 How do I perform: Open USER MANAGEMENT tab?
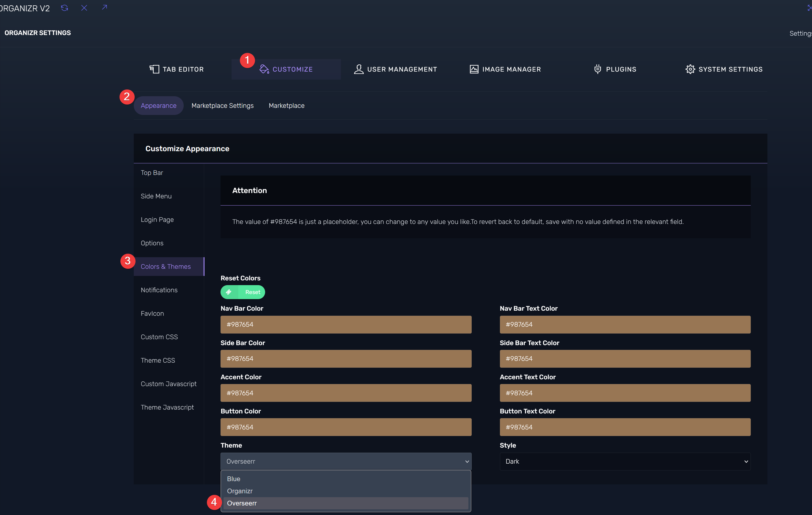click(x=395, y=69)
